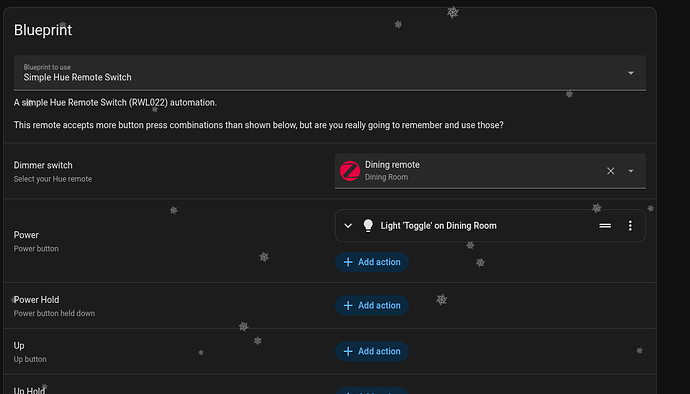Add action under Power button
The image size is (690, 394).
tap(372, 262)
